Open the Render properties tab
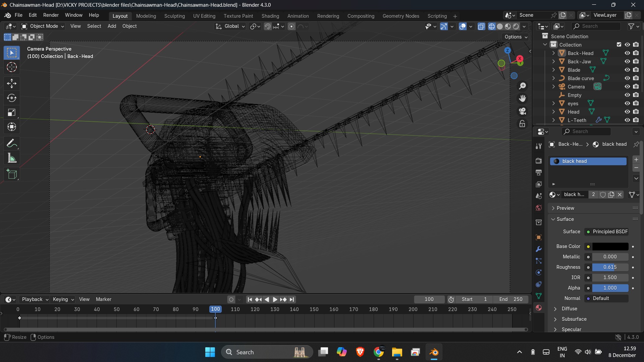This screenshot has height=362, width=644. click(539, 161)
